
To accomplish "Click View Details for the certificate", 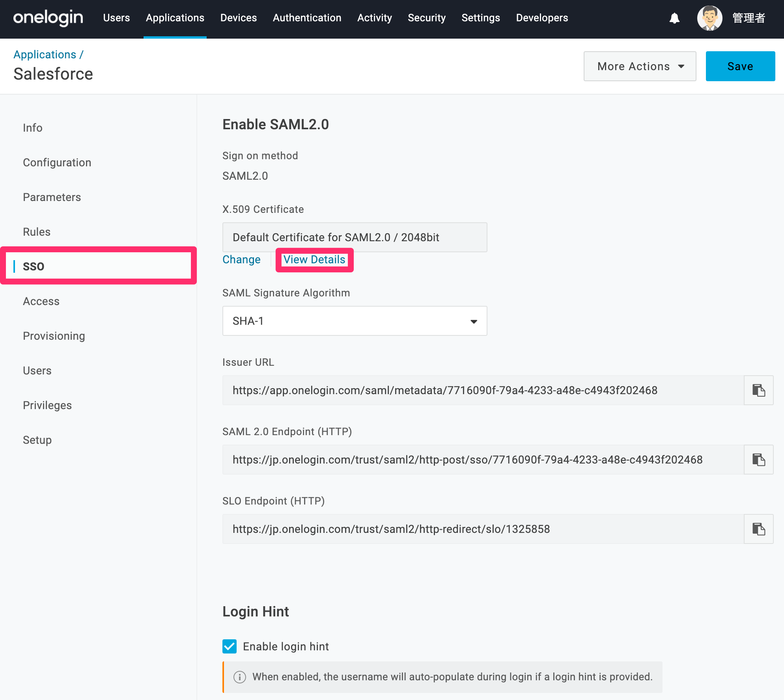I will pyautogui.click(x=314, y=259).
